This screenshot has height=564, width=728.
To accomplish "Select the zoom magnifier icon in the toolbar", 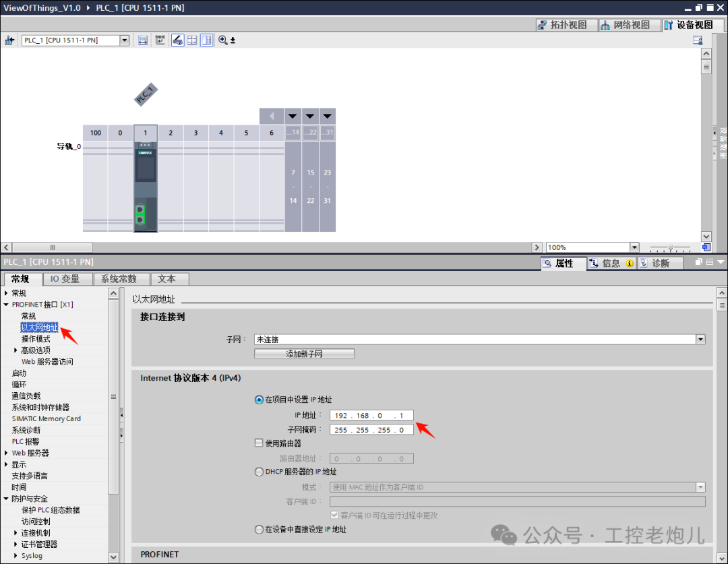I will [222, 40].
